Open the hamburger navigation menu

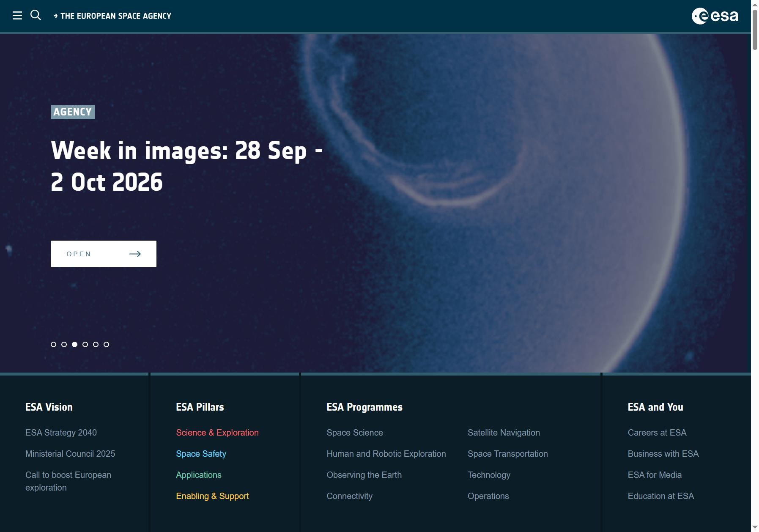pyautogui.click(x=17, y=16)
